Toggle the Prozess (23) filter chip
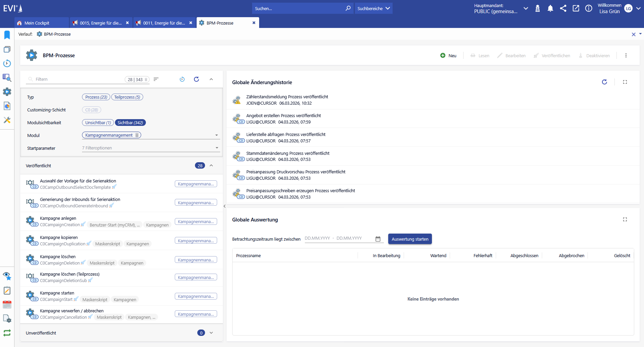Viewport: 644px width, 347px height. tap(96, 97)
